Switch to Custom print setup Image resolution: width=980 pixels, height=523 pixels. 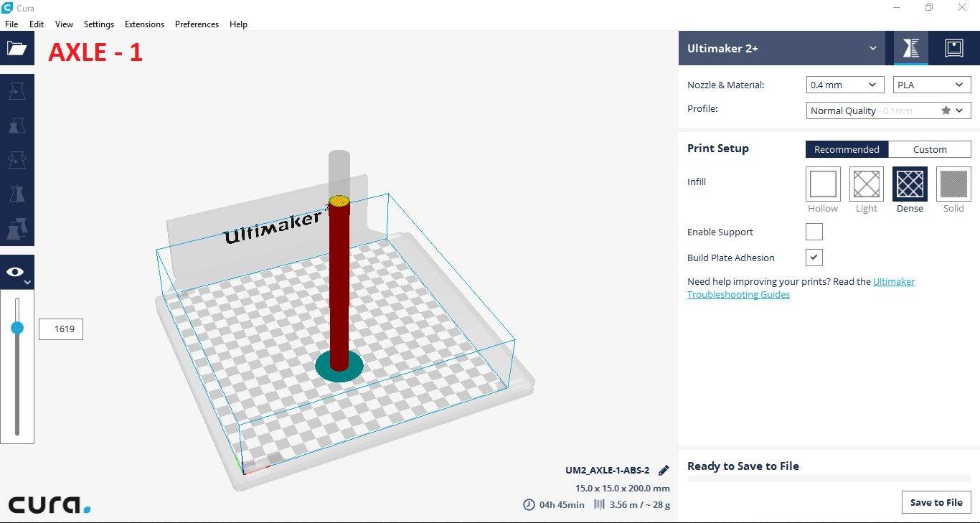pyautogui.click(x=930, y=149)
